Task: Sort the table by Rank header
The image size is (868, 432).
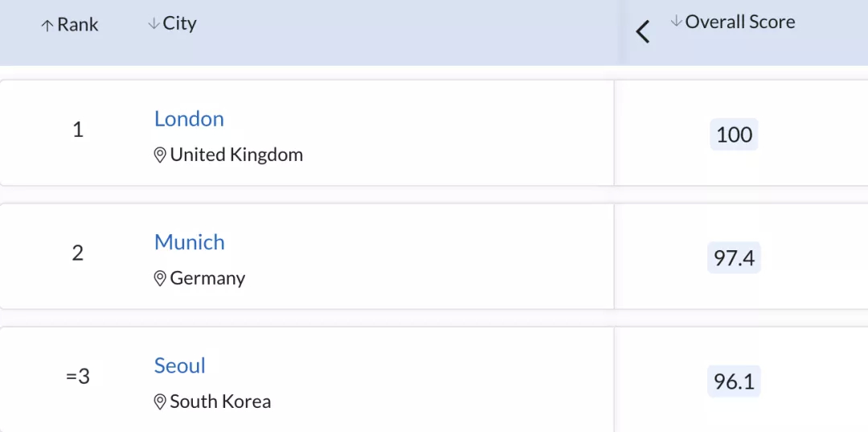Action: pos(70,25)
